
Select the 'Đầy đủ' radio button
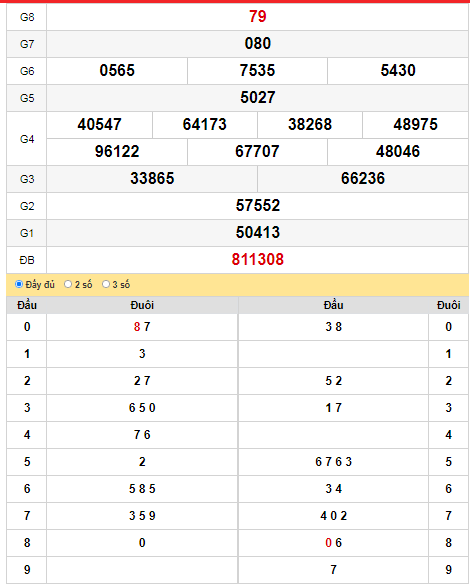pyautogui.click(x=19, y=284)
